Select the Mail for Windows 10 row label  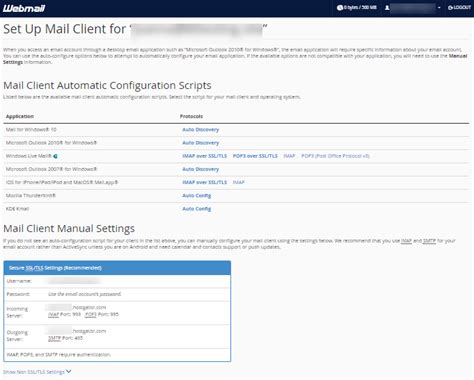click(31, 130)
